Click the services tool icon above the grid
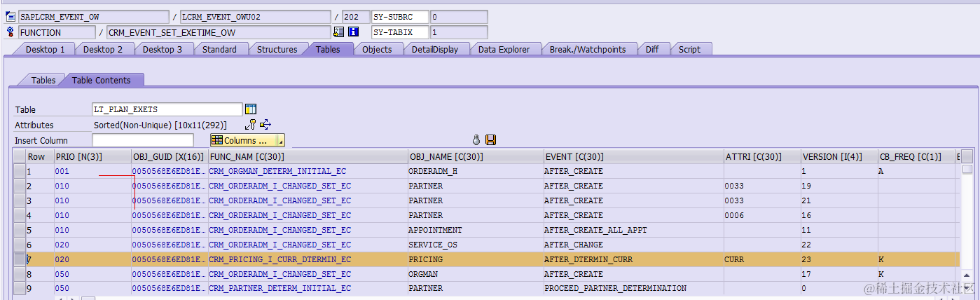 [x=476, y=140]
